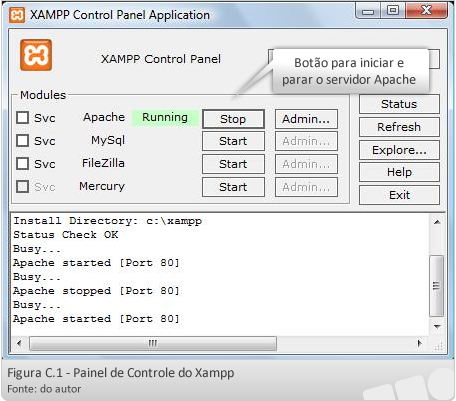Click the horizontal scrollbar left arrow
Image resolution: width=456 pixels, height=401 pixels.
coord(19,343)
